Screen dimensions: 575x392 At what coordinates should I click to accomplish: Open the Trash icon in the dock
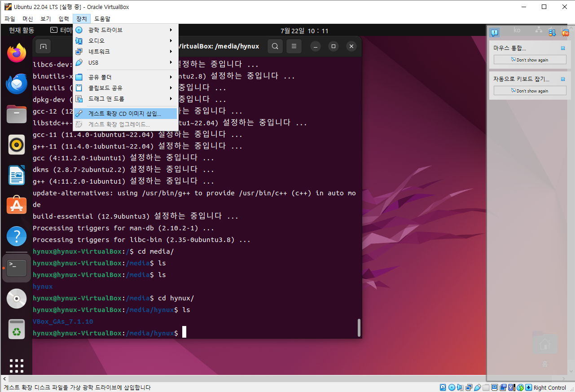tap(17, 329)
